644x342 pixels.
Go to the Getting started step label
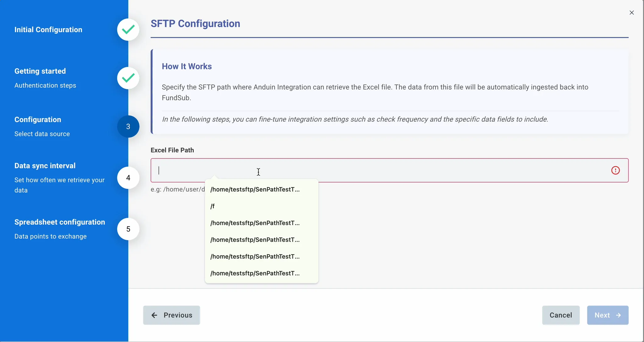40,71
